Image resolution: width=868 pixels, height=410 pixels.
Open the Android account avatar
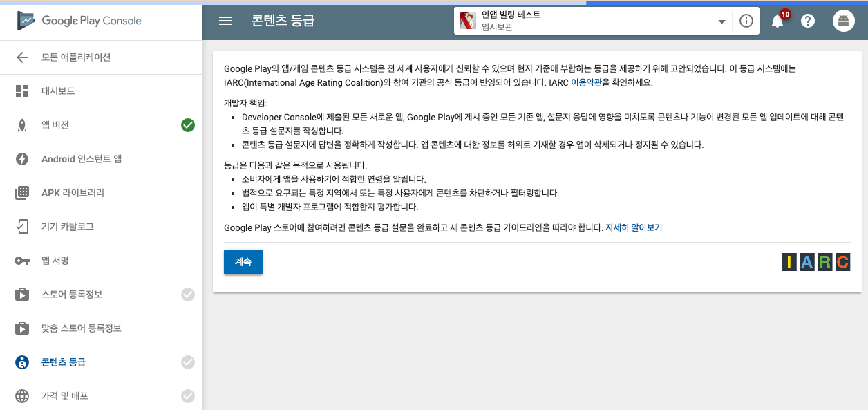[x=842, y=21]
